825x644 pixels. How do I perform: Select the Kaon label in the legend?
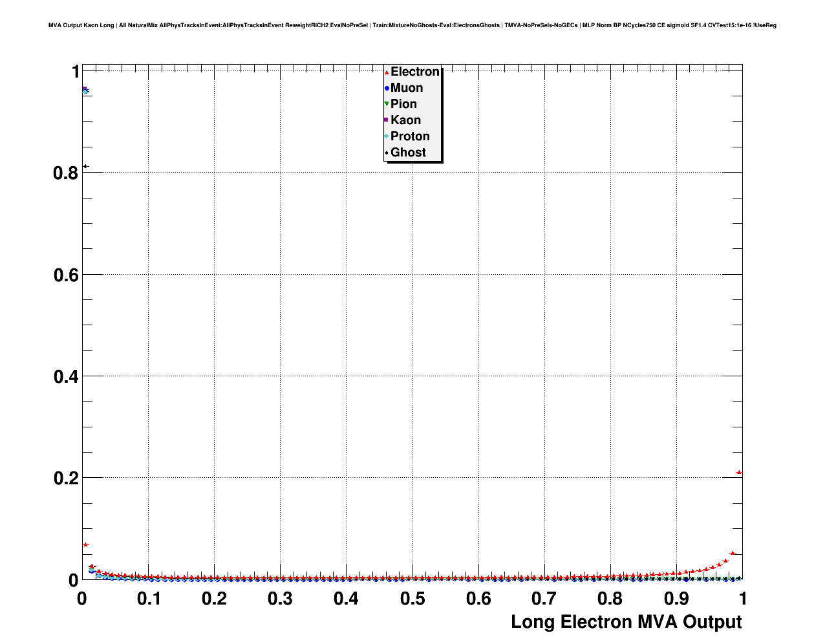405,120
